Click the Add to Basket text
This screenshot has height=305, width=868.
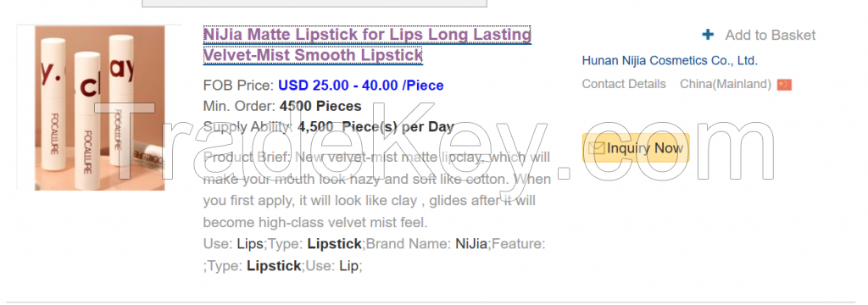(770, 36)
